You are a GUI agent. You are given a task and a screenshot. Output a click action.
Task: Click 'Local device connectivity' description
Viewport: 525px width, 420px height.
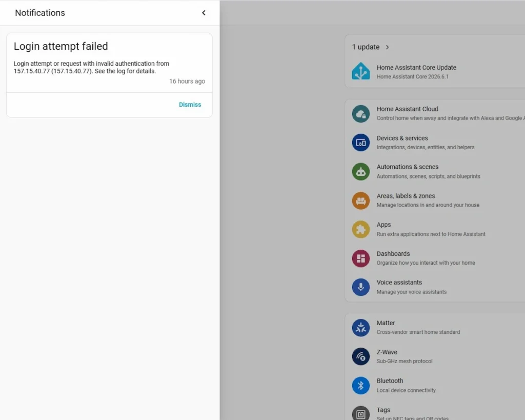click(x=406, y=391)
